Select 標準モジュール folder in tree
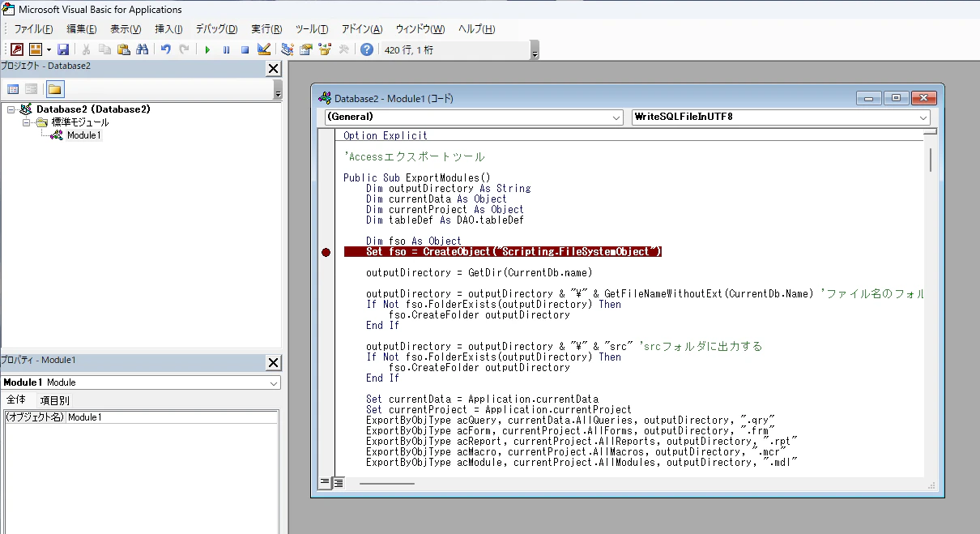Viewport: 980px width, 534px height. 80,122
